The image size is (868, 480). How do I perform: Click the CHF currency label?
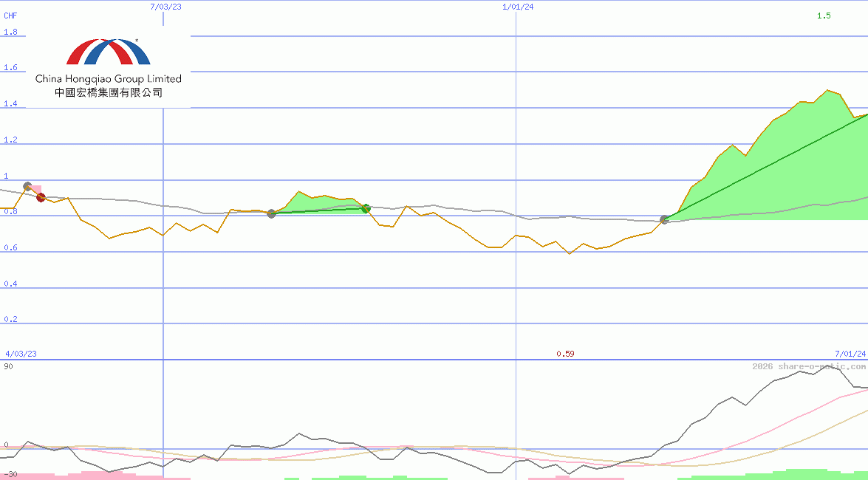point(10,15)
